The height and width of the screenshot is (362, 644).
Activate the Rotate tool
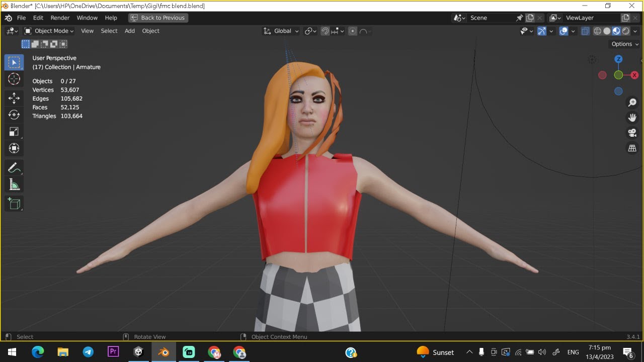point(14,115)
